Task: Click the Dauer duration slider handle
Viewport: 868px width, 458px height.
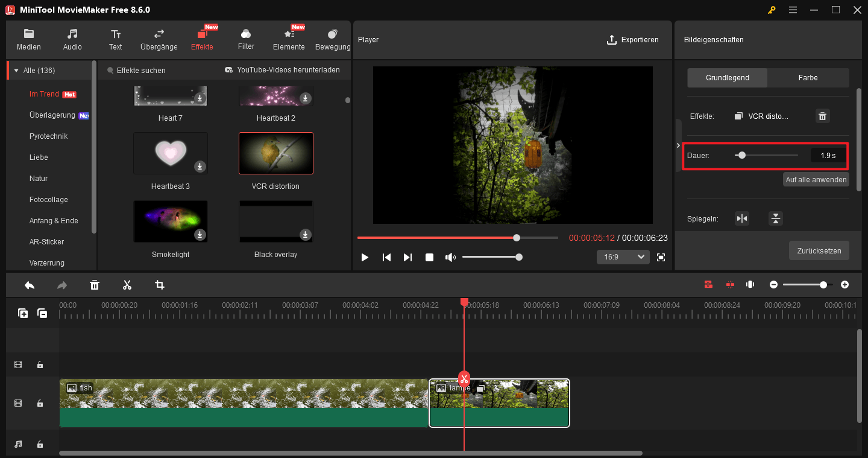Action: (742, 155)
